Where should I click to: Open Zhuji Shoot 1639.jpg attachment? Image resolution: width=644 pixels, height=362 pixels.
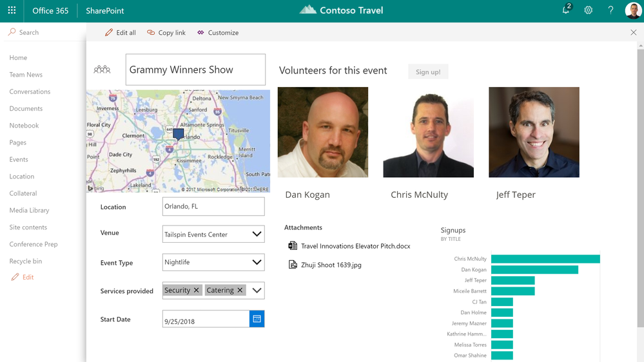(x=331, y=265)
